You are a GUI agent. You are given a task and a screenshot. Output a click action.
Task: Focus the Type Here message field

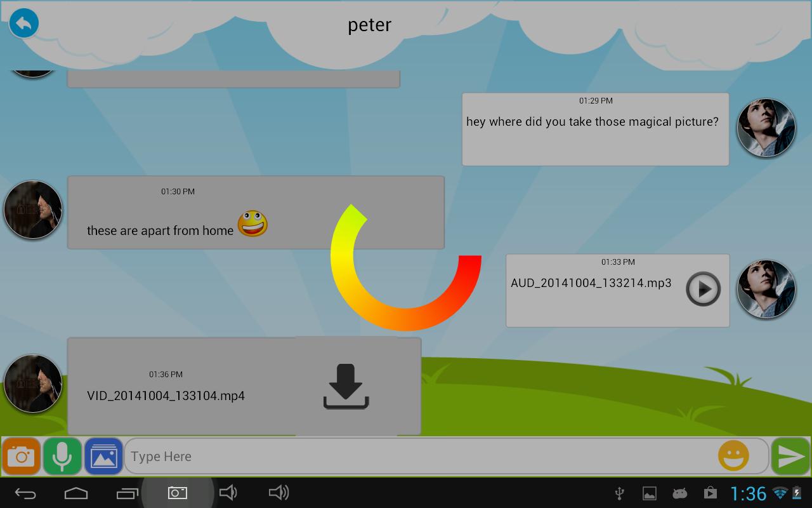pyautogui.click(x=419, y=456)
